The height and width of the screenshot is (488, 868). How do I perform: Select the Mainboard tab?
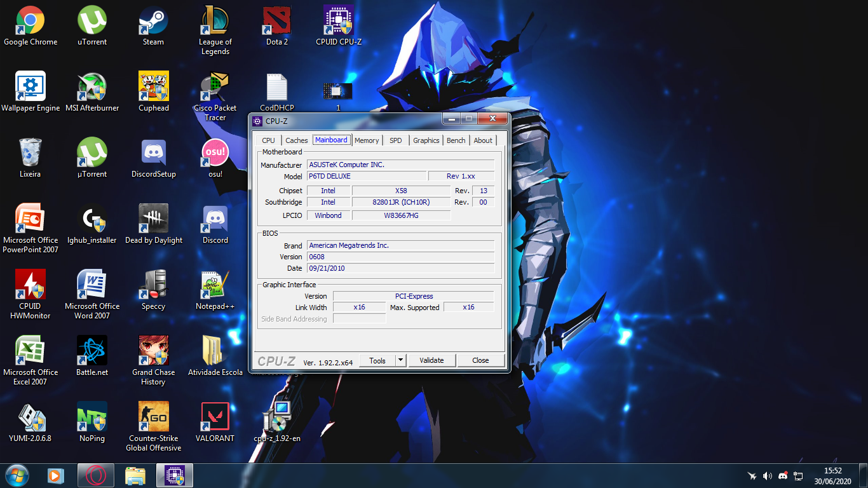[331, 140]
